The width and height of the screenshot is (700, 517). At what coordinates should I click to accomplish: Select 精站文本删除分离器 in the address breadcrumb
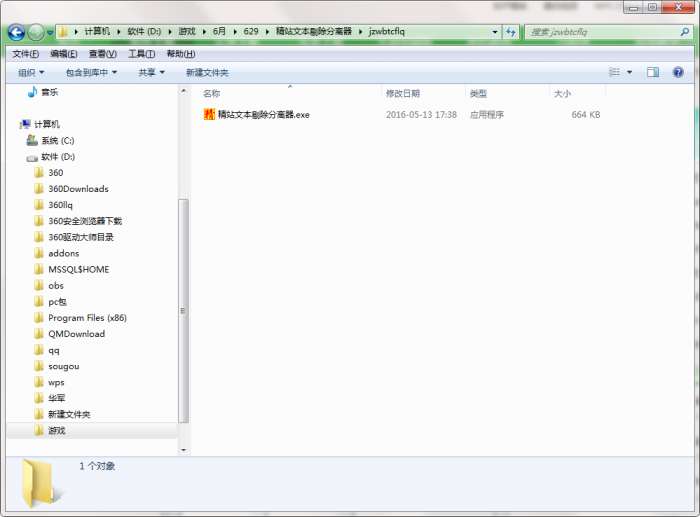tap(314, 31)
